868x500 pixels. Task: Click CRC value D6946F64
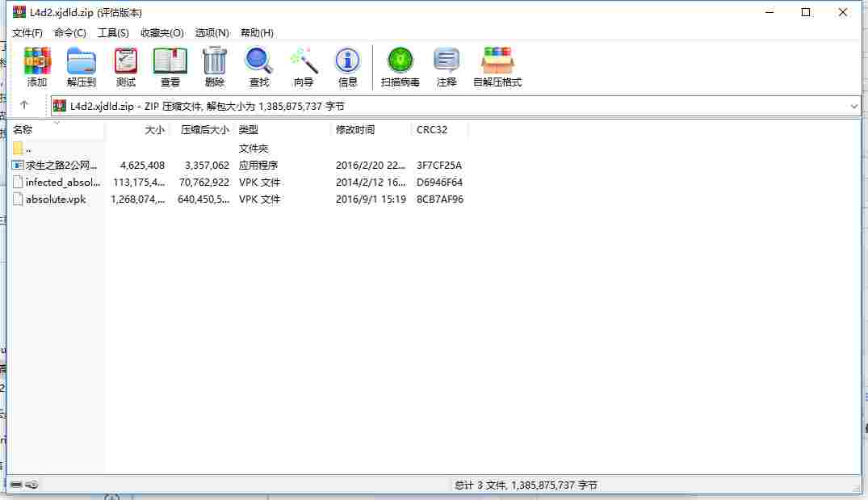439,183
